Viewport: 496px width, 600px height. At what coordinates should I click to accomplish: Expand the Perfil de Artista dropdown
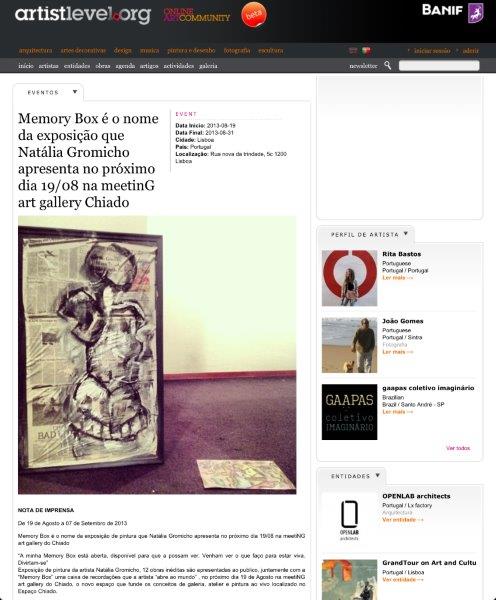406,233
